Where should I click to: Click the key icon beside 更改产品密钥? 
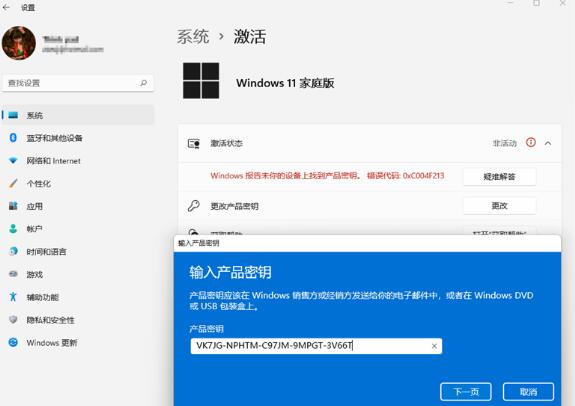(x=194, y=206)
